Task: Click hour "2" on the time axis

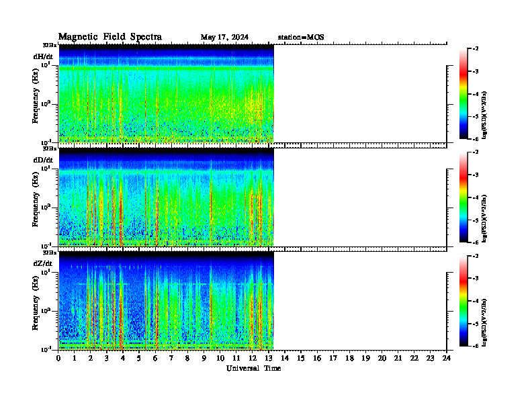Action: 91,359
